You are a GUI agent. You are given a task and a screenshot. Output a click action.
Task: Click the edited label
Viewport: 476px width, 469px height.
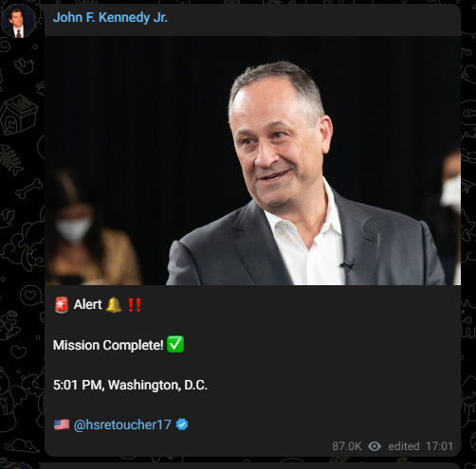click(x=404, y=446)
